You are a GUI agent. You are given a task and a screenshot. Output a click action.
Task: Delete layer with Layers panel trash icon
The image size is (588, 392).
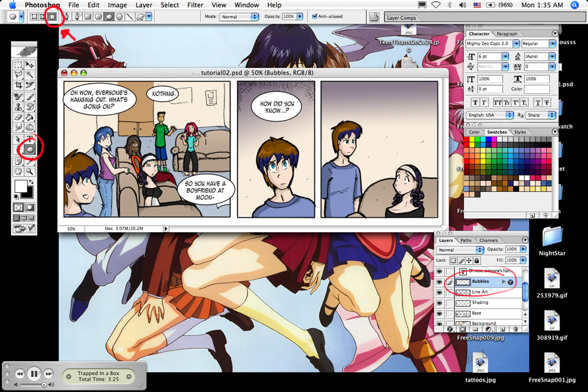516,329
